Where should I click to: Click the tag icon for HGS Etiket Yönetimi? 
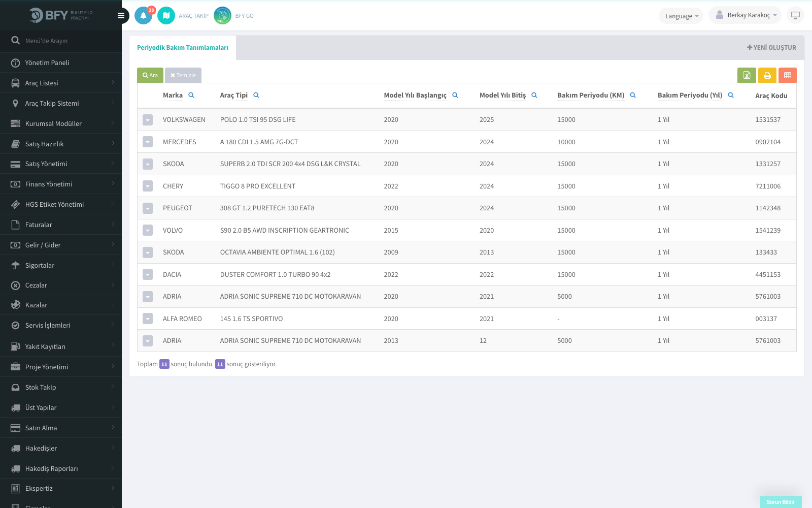tap(16, 204)
